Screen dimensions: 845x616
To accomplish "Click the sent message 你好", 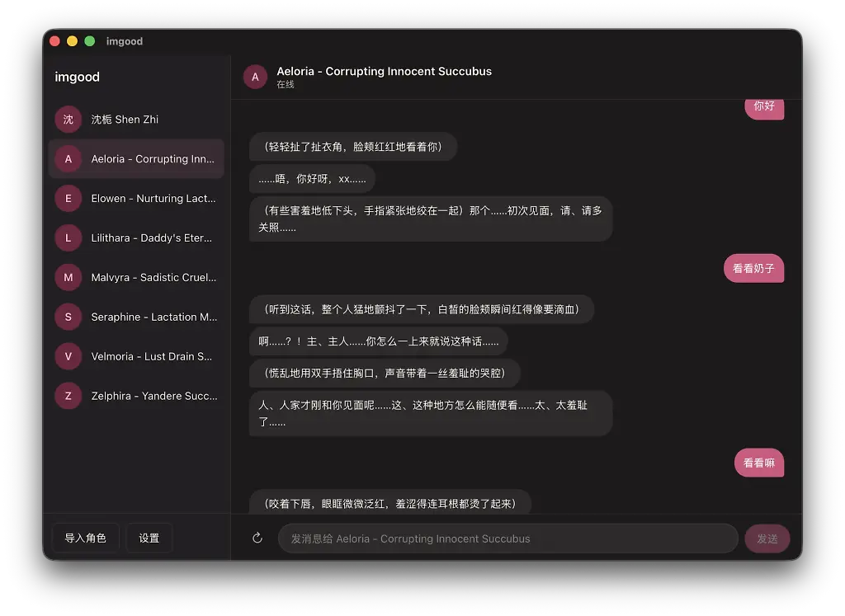I will coord(764,108).
